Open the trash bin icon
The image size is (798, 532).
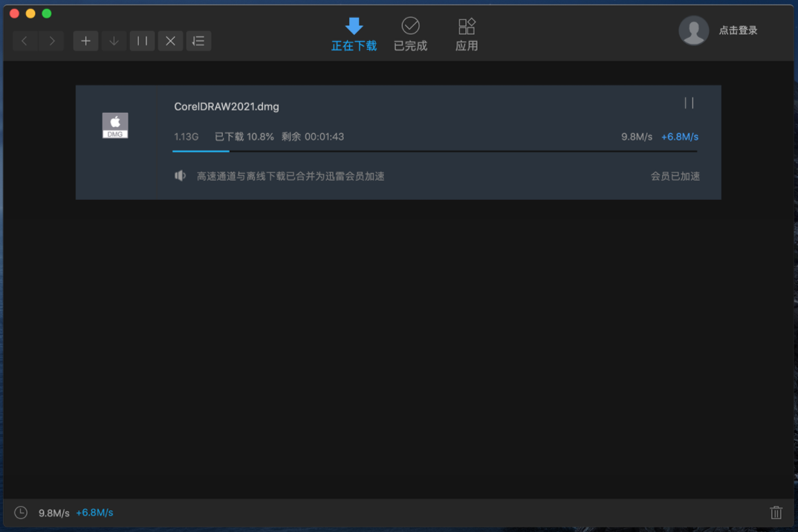point(776,512)
